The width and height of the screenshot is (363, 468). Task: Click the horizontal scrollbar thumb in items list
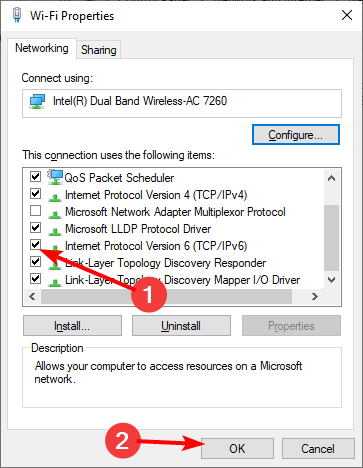(x=167, y=296)
